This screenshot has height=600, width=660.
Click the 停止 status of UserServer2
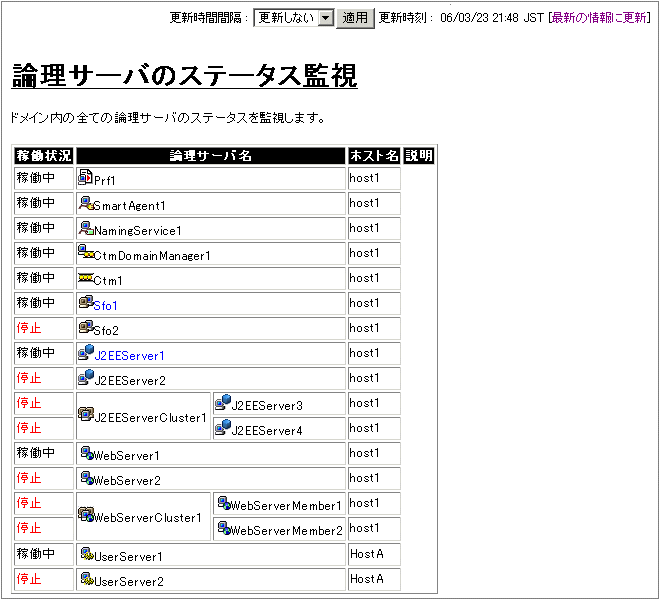tap(29, 579)
